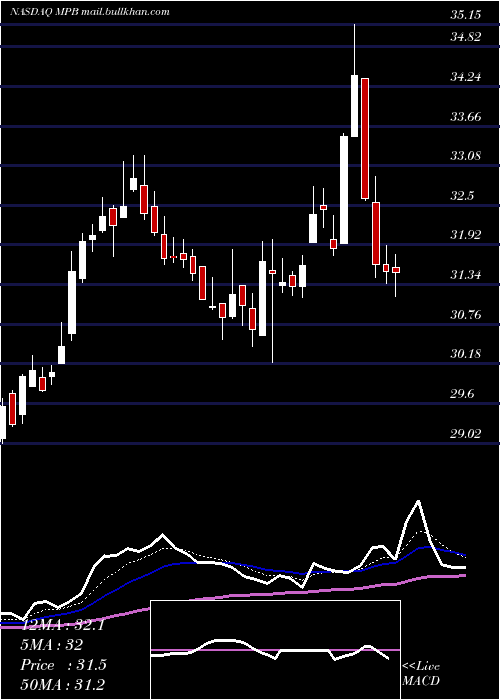Select the 35.15 price axis label

click(466, 15)
